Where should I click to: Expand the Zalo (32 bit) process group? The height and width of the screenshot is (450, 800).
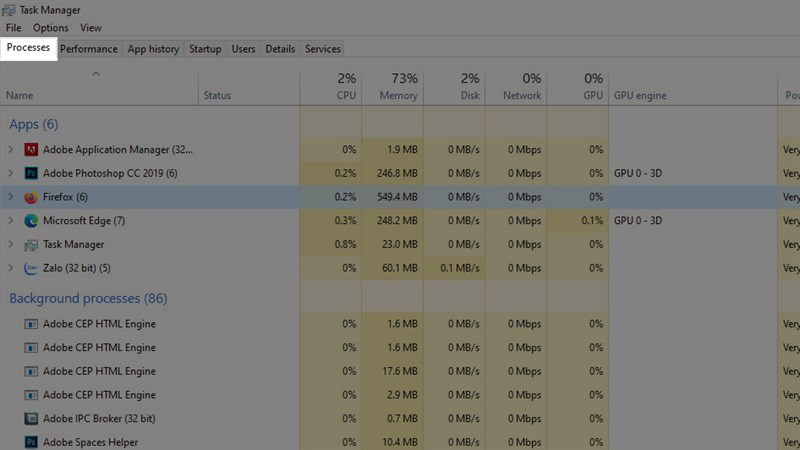(11, 268)
